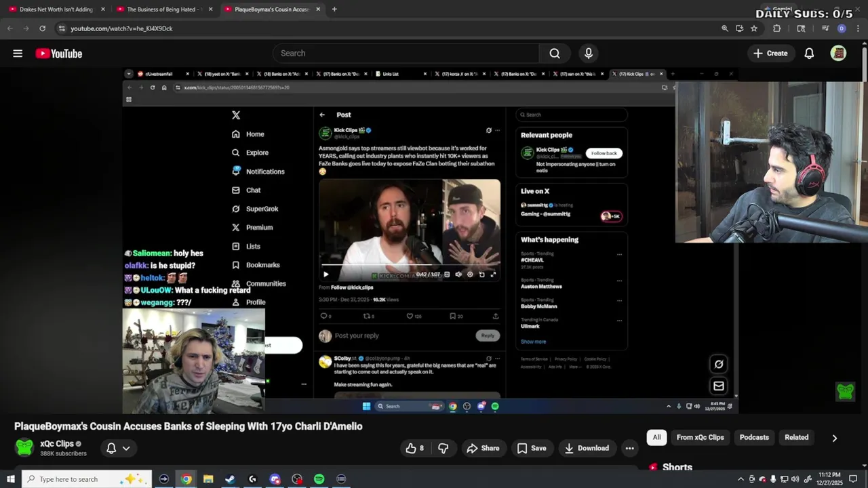Screen dimensions: 868x488
Task: Close the PlaqueBoymax's Cousin tab
Action: [x=319, y=9]
